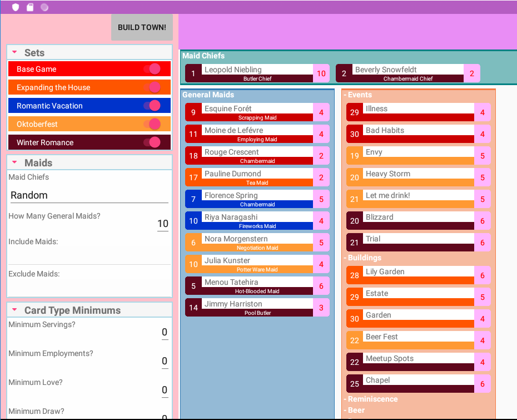Select the Rouge Crescent card
The width and height of the screenshot is (517, 420).
pos(257,156)
